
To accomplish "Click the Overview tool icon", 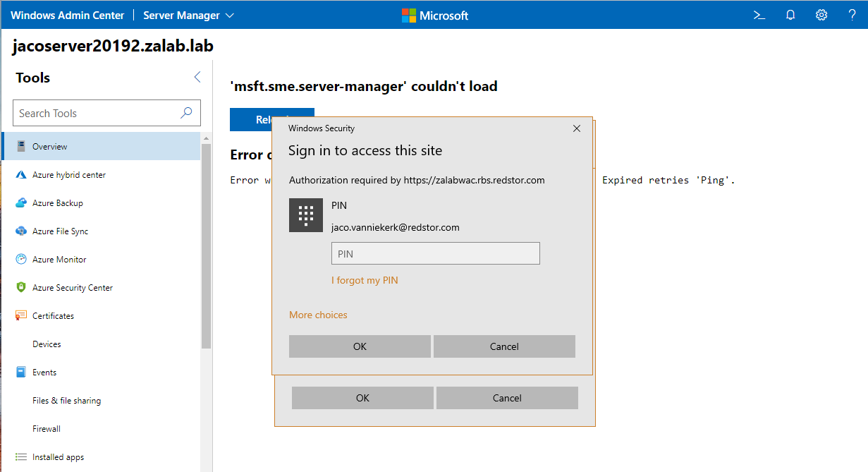I will (x=20, y=147).
